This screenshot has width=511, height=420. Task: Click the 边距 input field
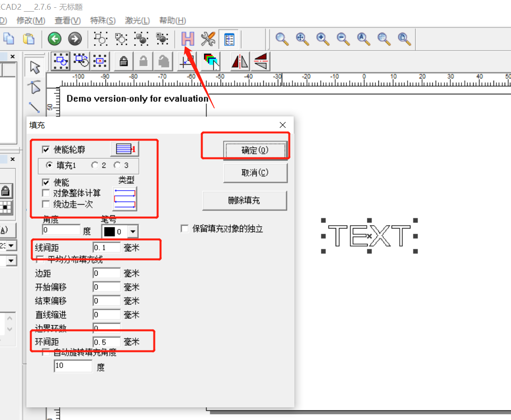pos(106,273)
